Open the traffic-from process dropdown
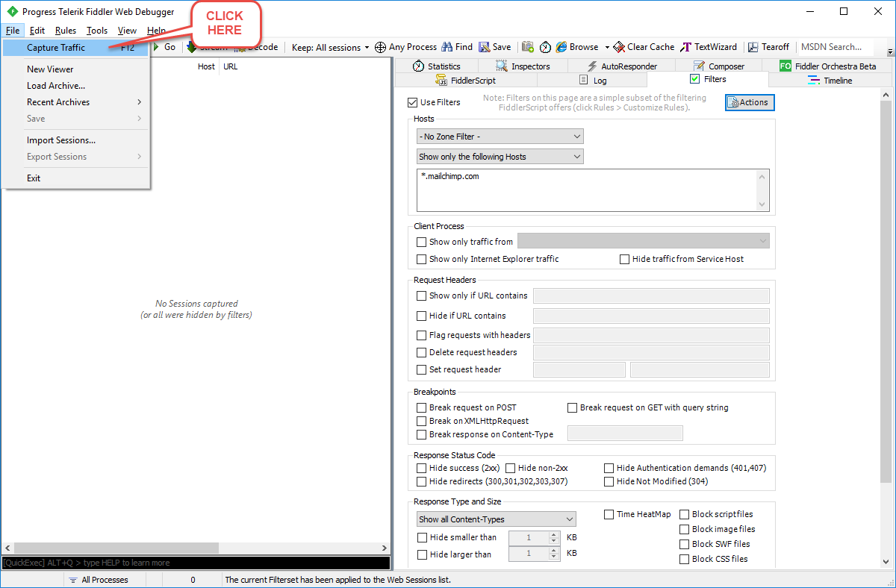Image resolution: width=896 pixels, height=588 pixels. point(644,241)
